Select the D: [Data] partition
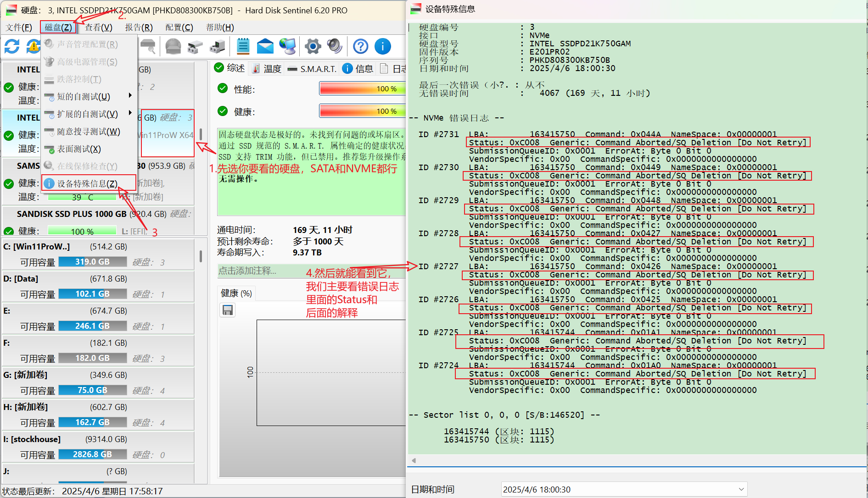Screen dimensions: 868x498 [x=98, y=287]
